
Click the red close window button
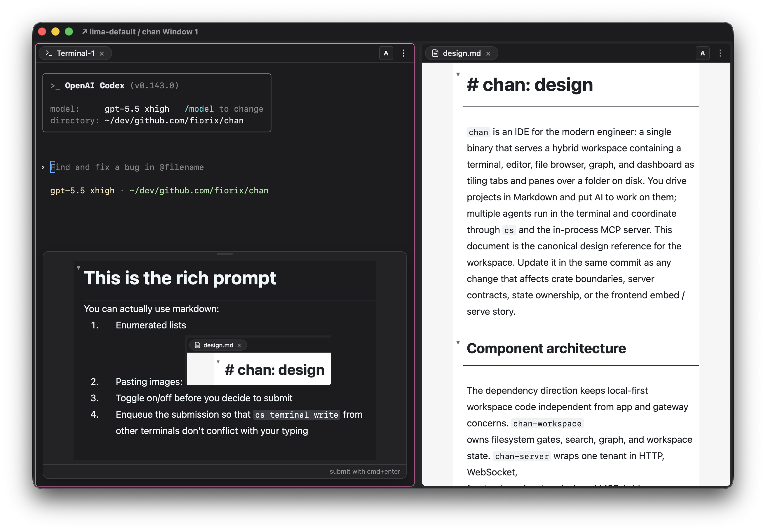tap(42, 32)
